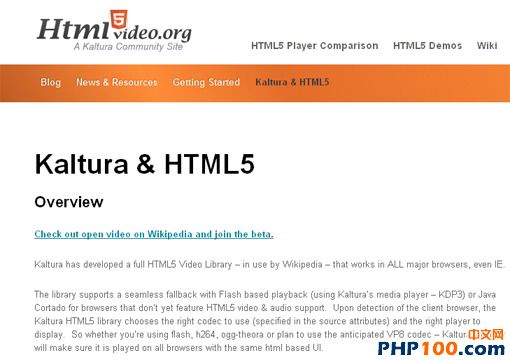
Task: Go to the Wiki
Action: (x=487, y=46)
